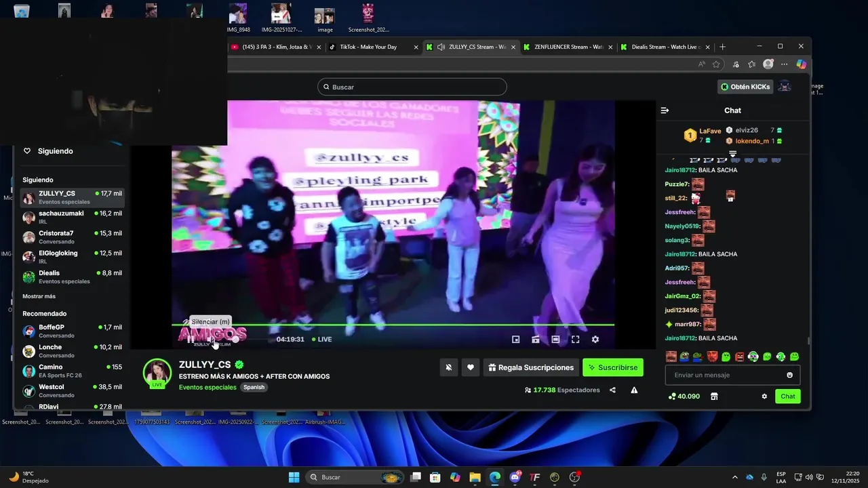Open the Read aloud icon in address bar
The image size is (868, 488).
pos(702,64)
